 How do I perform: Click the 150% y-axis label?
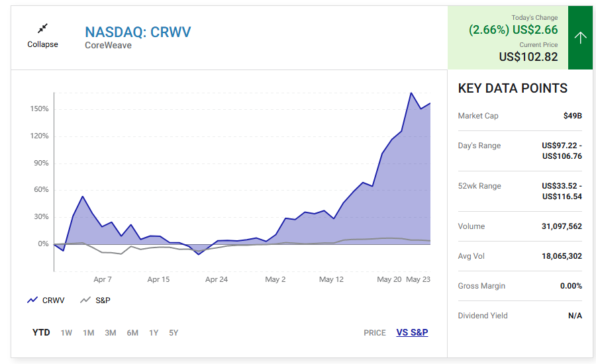tap(40, 109)
